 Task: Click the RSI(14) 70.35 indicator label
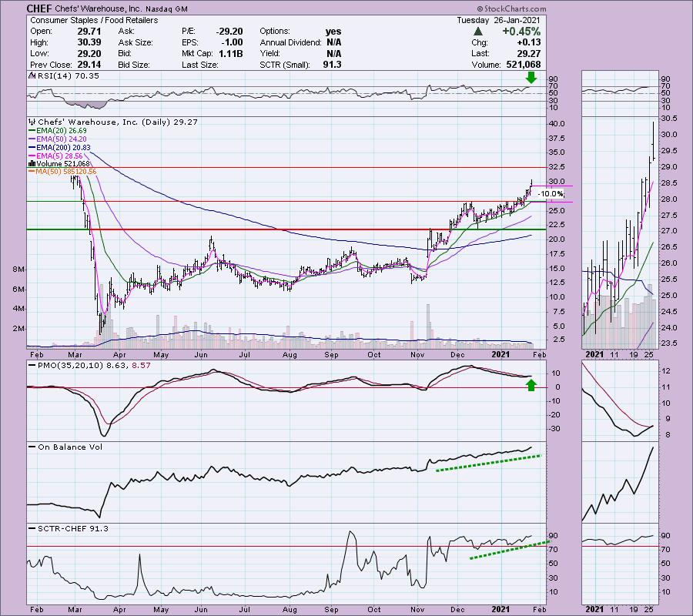pos(68,76)
